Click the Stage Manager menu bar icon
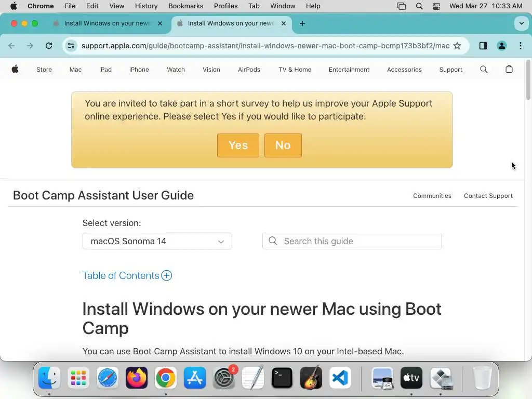532x399 pixels. pos(402,6)
